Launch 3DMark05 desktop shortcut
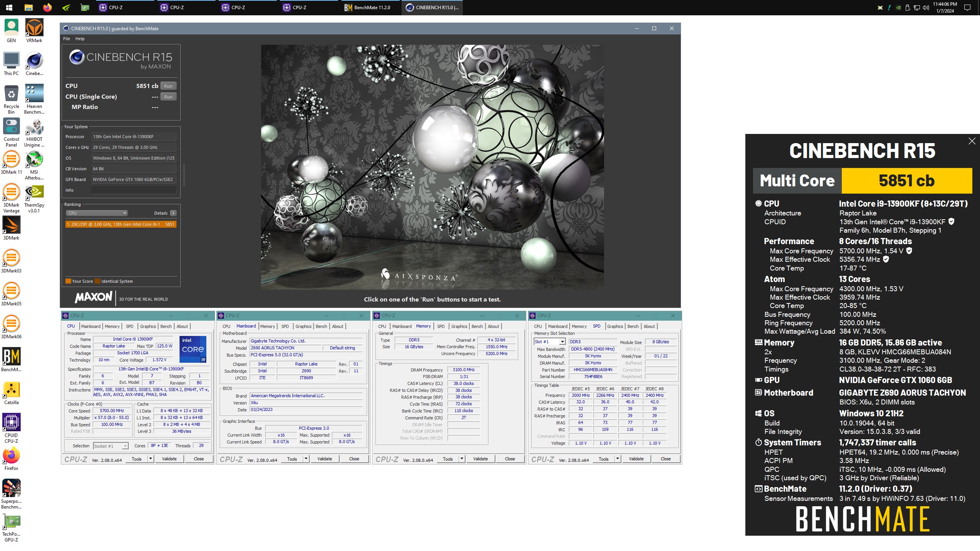 (x=11, y=294)
